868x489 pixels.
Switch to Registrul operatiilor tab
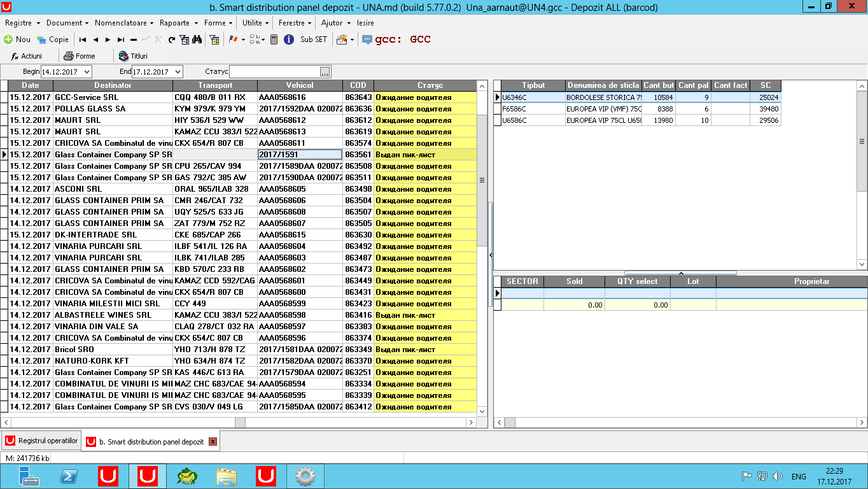pyautogui.click(x=41, y=441)
